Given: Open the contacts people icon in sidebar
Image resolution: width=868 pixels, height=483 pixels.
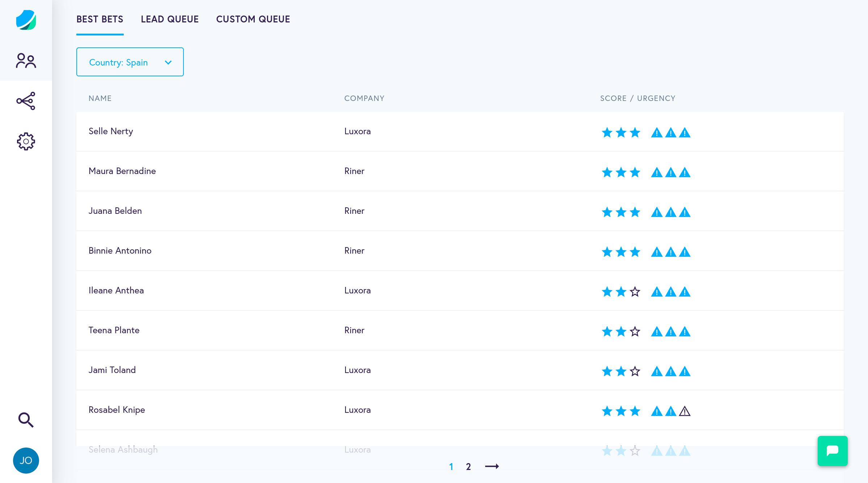Looking at the screenshot, I should [x=26, y=60].
